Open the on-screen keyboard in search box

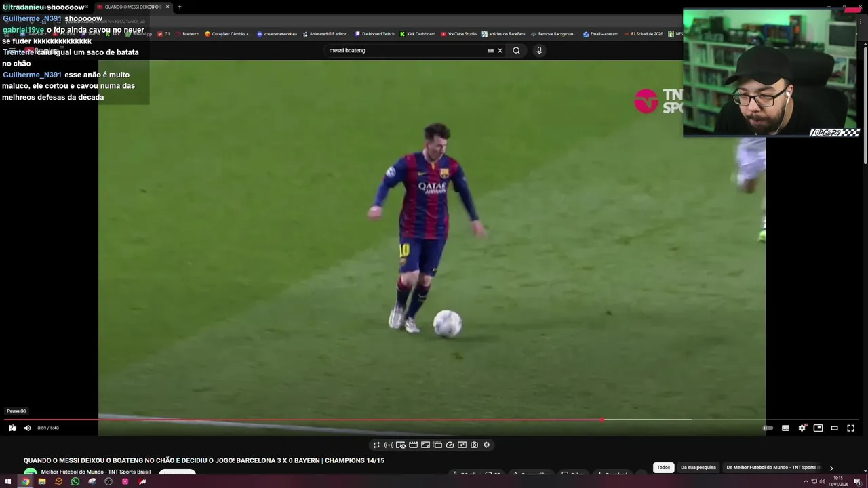point(490,50)
